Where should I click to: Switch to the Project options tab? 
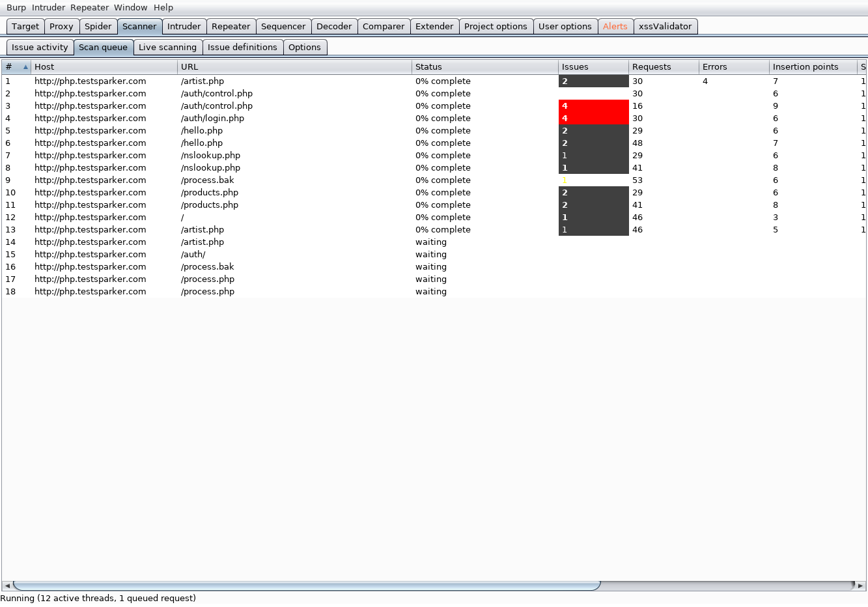496,27
